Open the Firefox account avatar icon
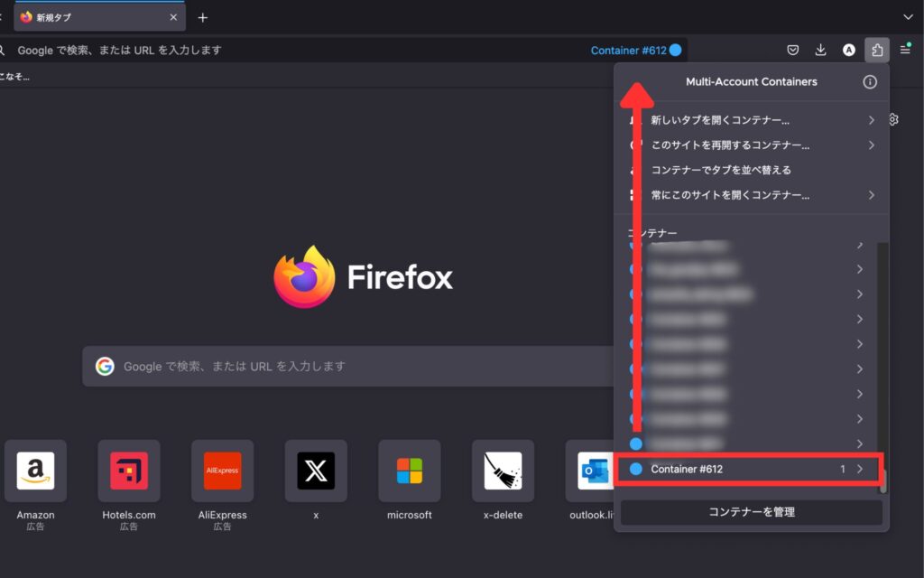The image size is (924, 578). coord(848,50)
